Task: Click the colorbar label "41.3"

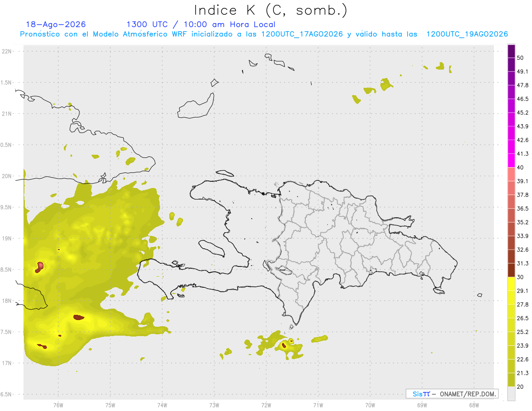Action: point(523,154)
